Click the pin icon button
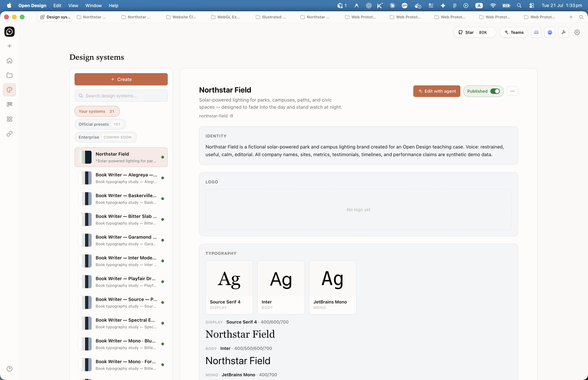Viewport: 588px width, 380px height. [x=563, y=32]
